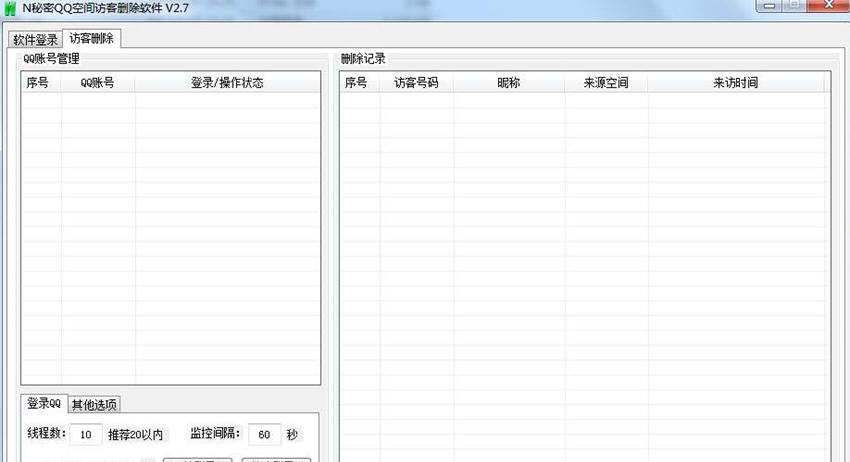Click the 线程数 label
This screenshot has height=462, width=850.
pyautogui.click(x=47, y=433)
